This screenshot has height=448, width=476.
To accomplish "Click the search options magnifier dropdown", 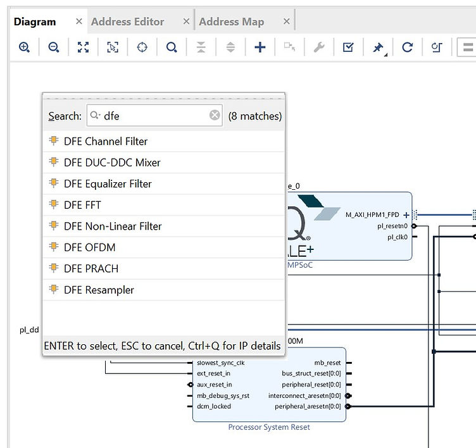I will point(96,115).
